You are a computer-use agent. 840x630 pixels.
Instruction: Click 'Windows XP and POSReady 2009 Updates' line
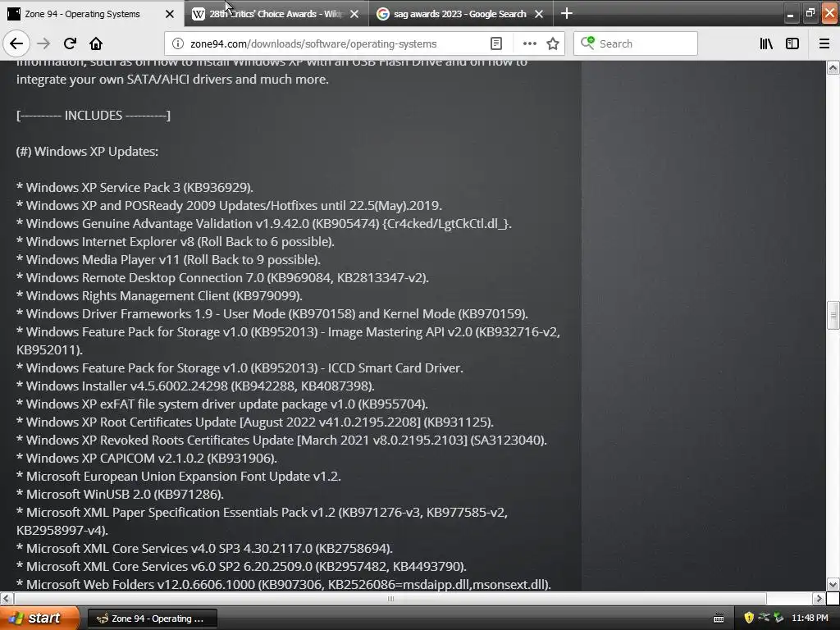pos(229,206)
